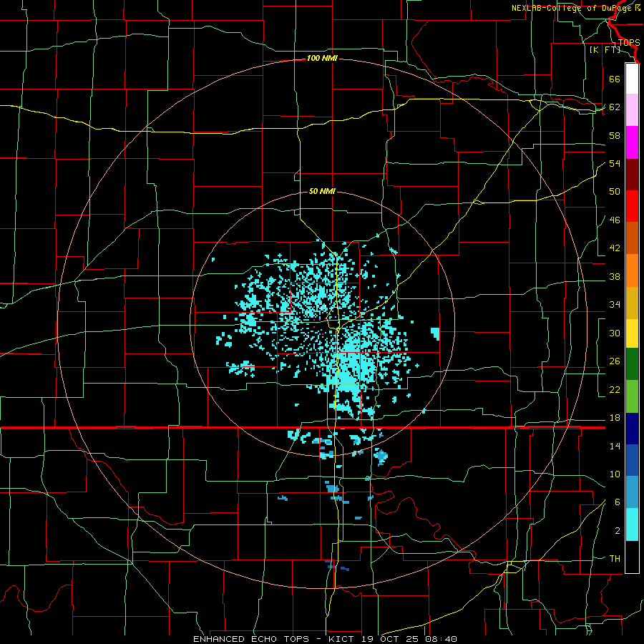Click the legend value '50'
The width and height of the screenshot is (644, 644).
coord(615,192)
